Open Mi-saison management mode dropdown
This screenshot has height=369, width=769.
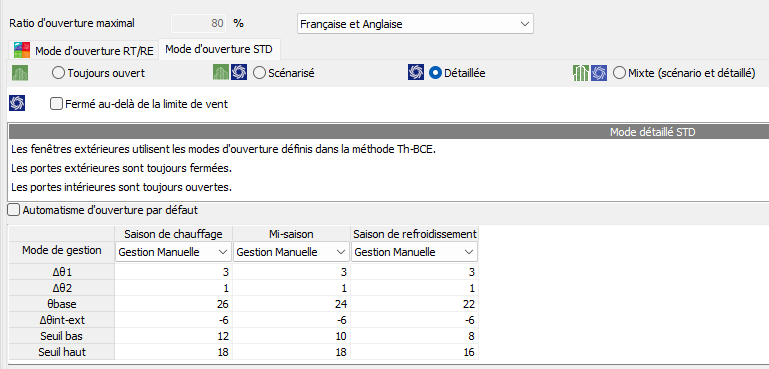[291, 252]
